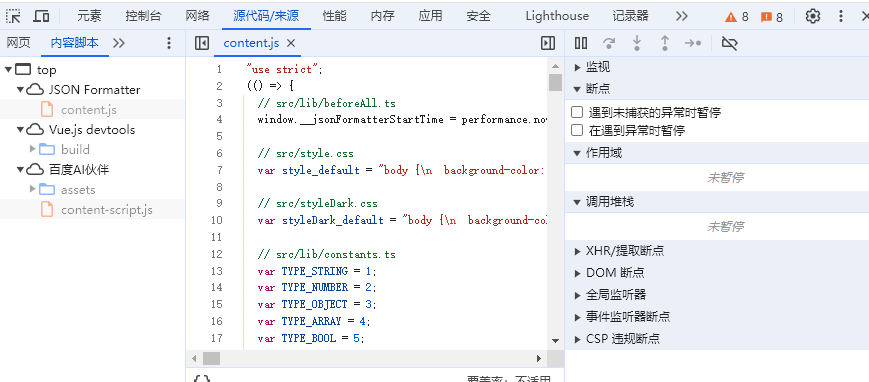Collapse the JSON Formatter tree node

click(20, 89)
